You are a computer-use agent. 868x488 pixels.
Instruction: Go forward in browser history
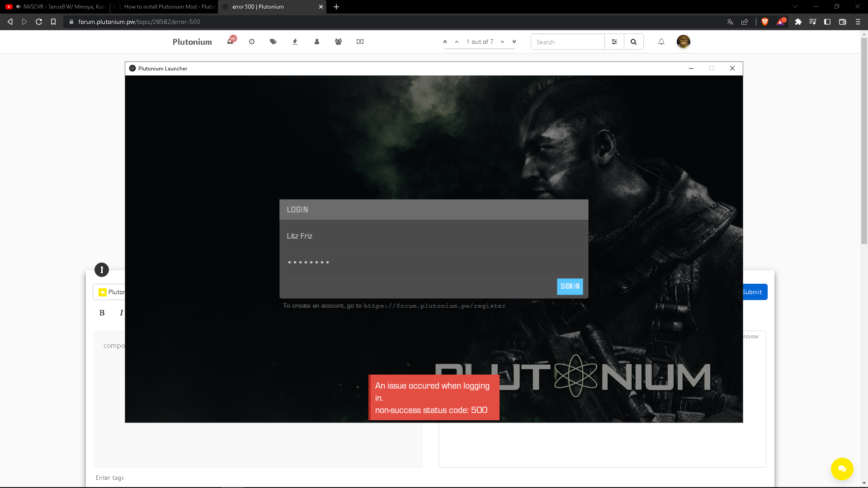tap(24, 22)
